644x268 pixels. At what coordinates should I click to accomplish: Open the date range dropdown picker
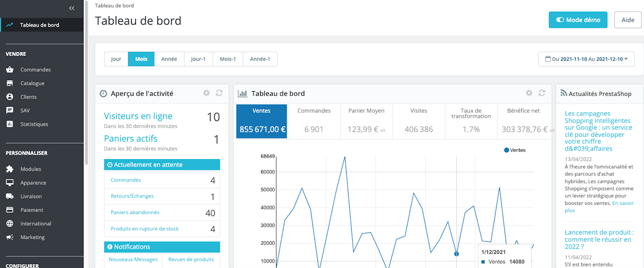tap(586, 59)
